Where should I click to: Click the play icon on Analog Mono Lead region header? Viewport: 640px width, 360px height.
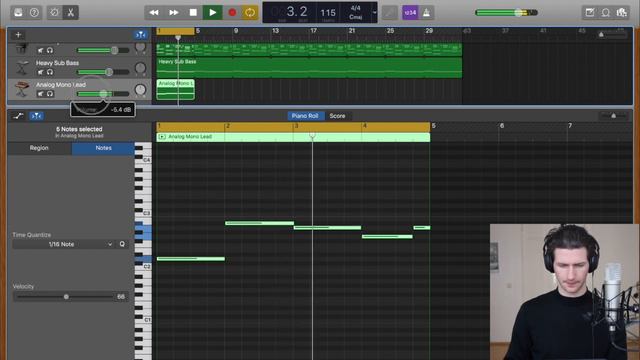point(162,137)
